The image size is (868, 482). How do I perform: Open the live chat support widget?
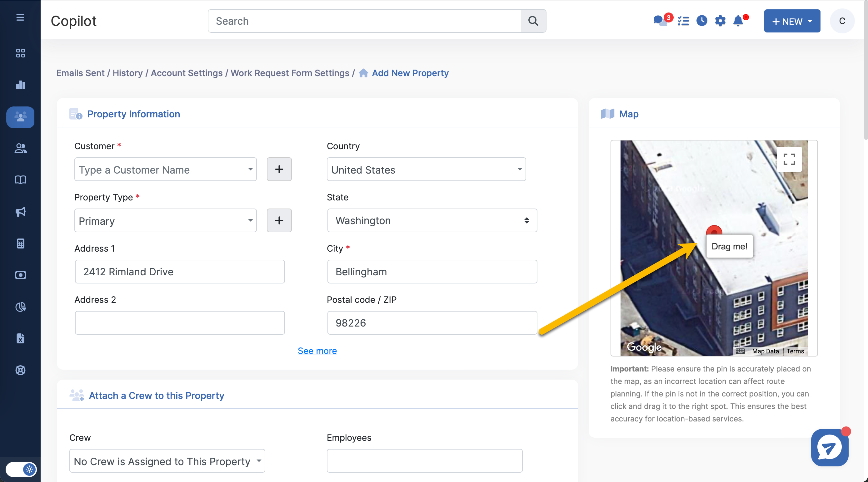click(x=830, y=447)
